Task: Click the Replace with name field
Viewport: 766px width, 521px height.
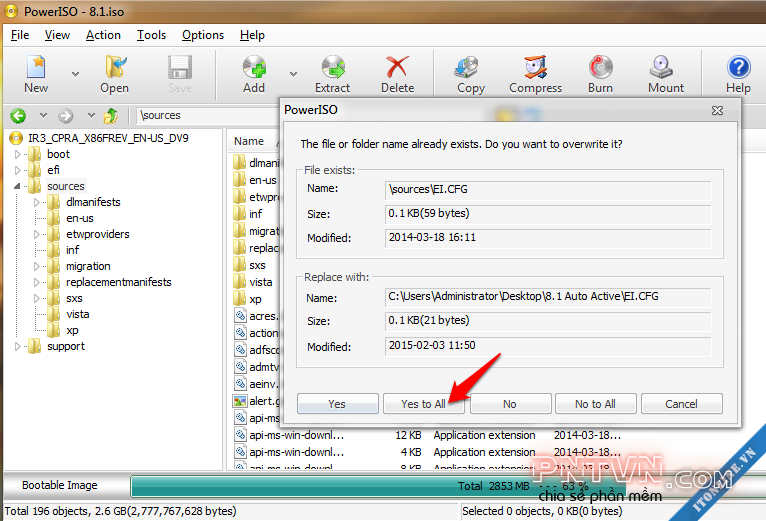Action: 548,297
